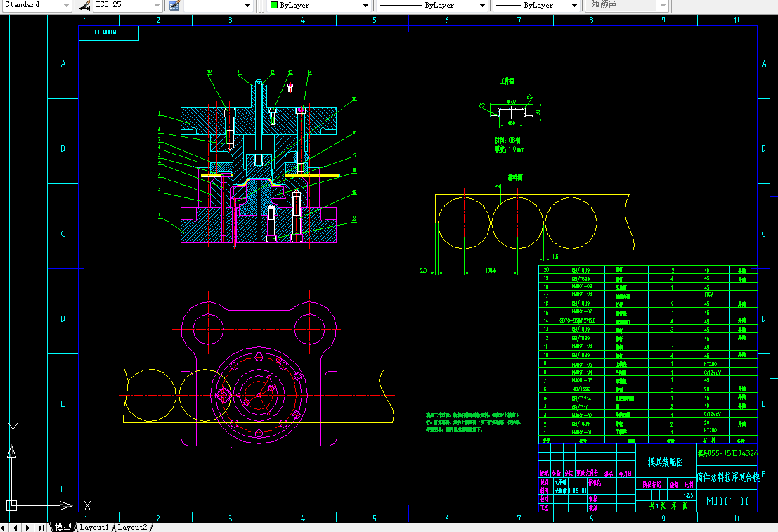Select the 1:2.5 scale text
778x532 pixels.
coord(688,495)
